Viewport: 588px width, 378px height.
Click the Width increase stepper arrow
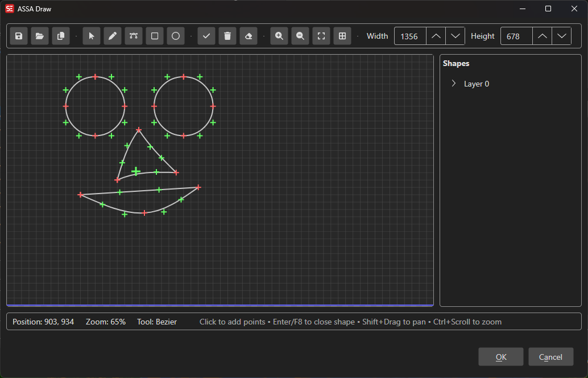pos(436,35)
